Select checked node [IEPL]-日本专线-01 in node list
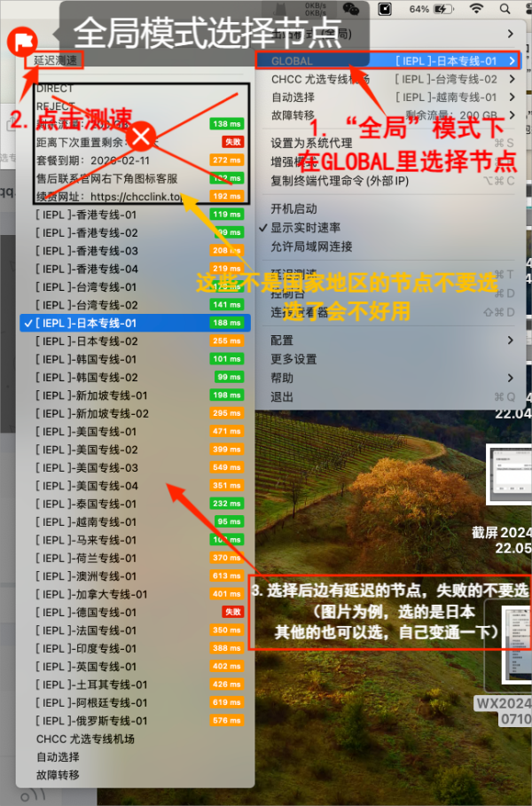 coord(135,323)
